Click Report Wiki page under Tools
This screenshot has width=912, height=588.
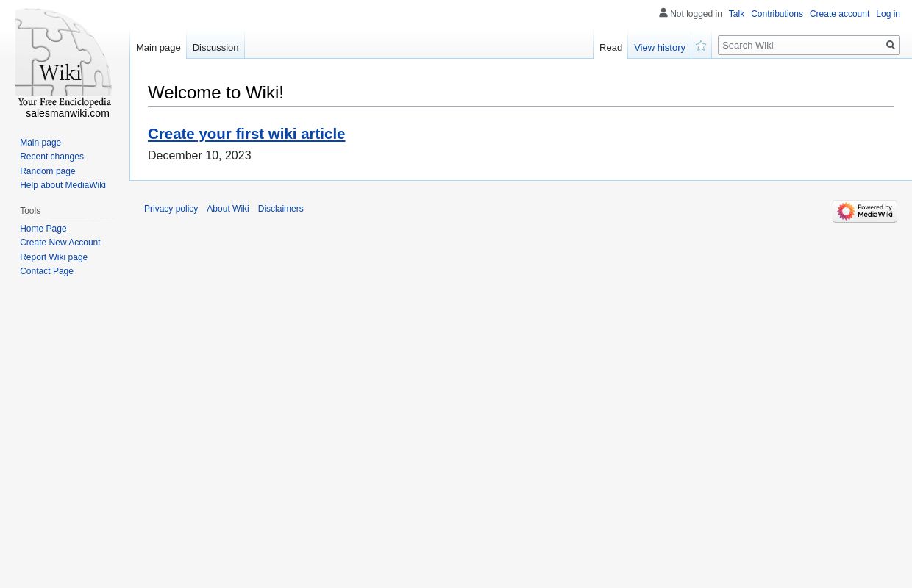pos(54,257)
